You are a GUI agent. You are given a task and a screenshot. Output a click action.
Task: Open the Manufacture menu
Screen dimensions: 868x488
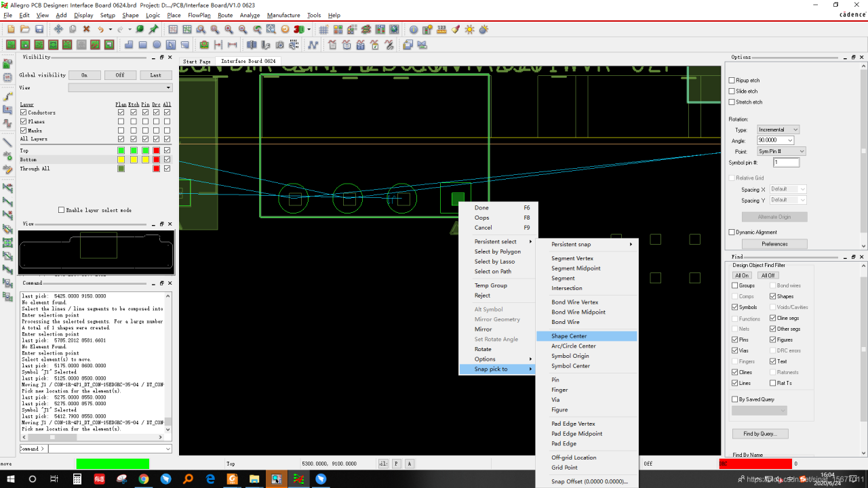click(283, 15)
